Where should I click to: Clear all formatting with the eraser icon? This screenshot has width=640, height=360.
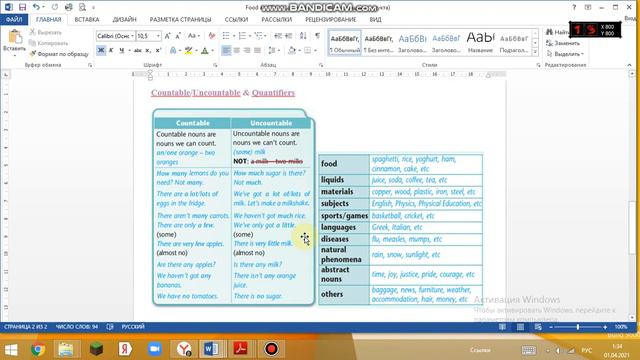pyautogui.click(x=211, y=36)
